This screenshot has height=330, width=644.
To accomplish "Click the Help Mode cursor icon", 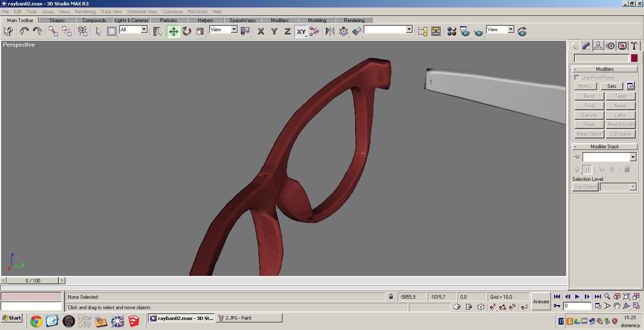I will coord(8,31).
